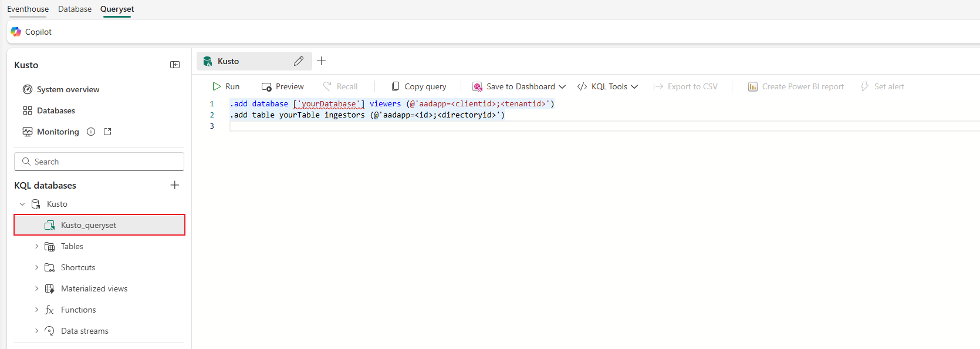This screenshot has height=349, width=980.
Task: Click the Kusto_queryset icon
Action: (50, 225)
